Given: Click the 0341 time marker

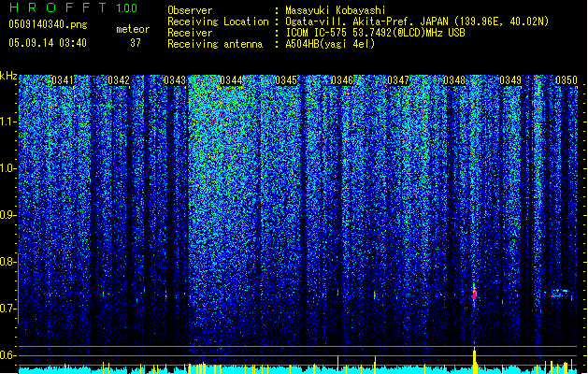Looking at the screenshot, I should pyautogui.click(x=63, y=80).
